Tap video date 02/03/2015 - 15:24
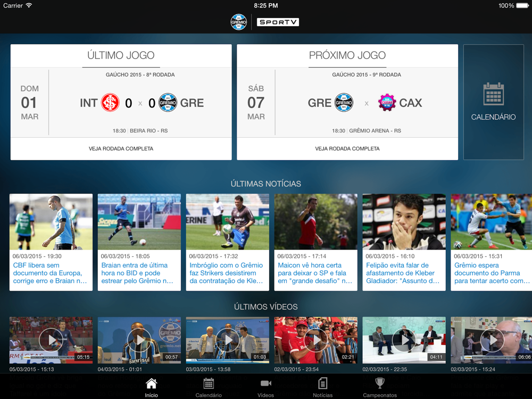 (x=472, y=369)
